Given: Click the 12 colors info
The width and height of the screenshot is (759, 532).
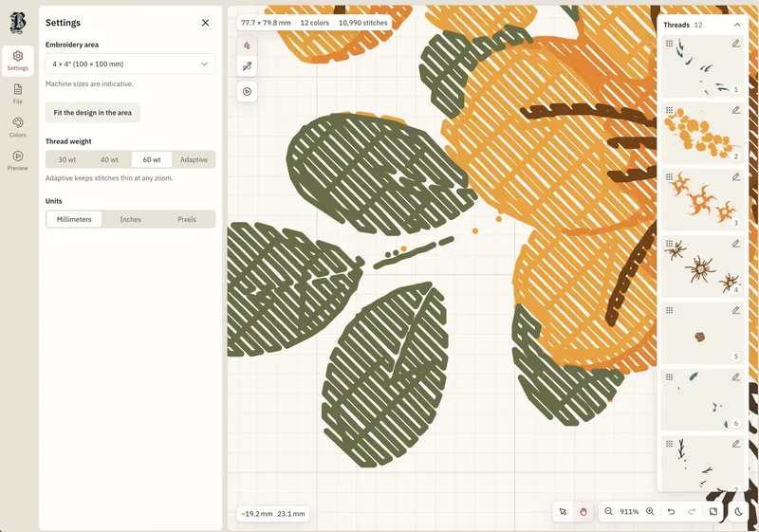Looking at the screenshot, I should coord(315,23).
